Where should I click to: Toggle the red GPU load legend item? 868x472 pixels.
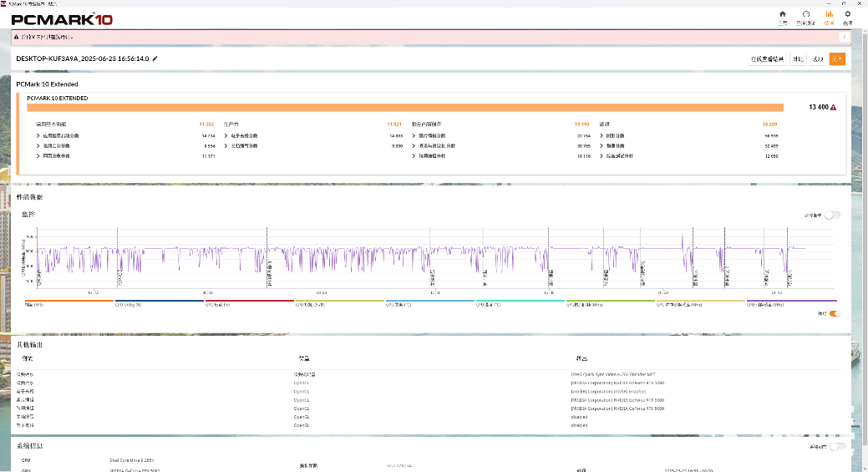pyautogui.click(x=249, y=303)
